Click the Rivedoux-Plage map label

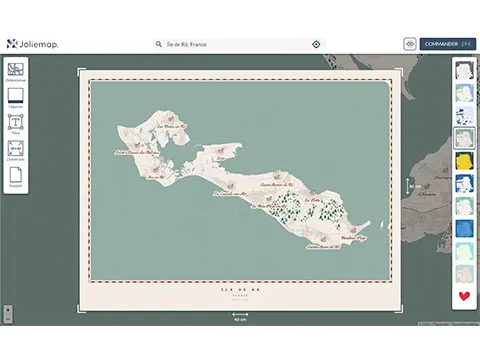(353, 238)
